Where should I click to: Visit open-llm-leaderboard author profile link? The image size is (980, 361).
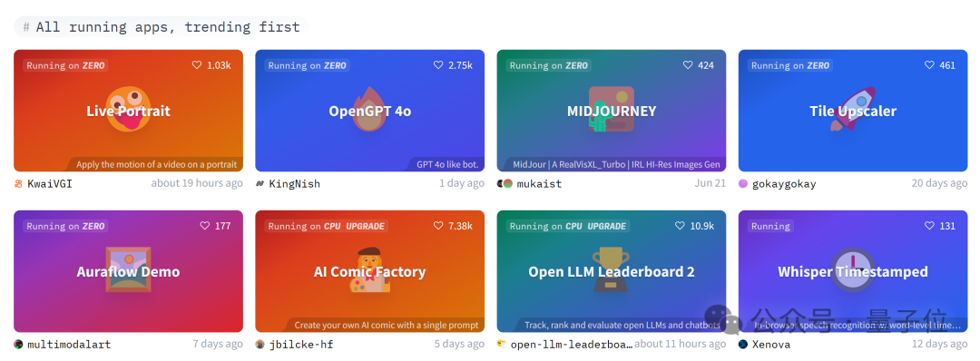click(x=572, y=344)
